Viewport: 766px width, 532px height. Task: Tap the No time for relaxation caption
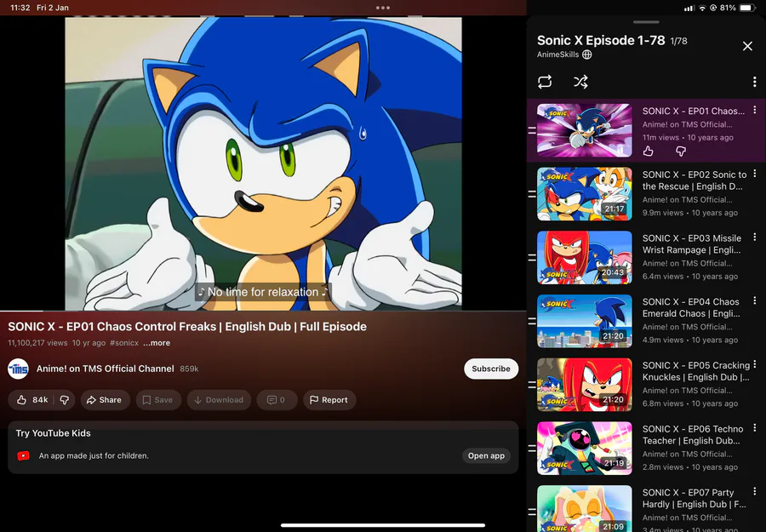(x=263, y=292)
